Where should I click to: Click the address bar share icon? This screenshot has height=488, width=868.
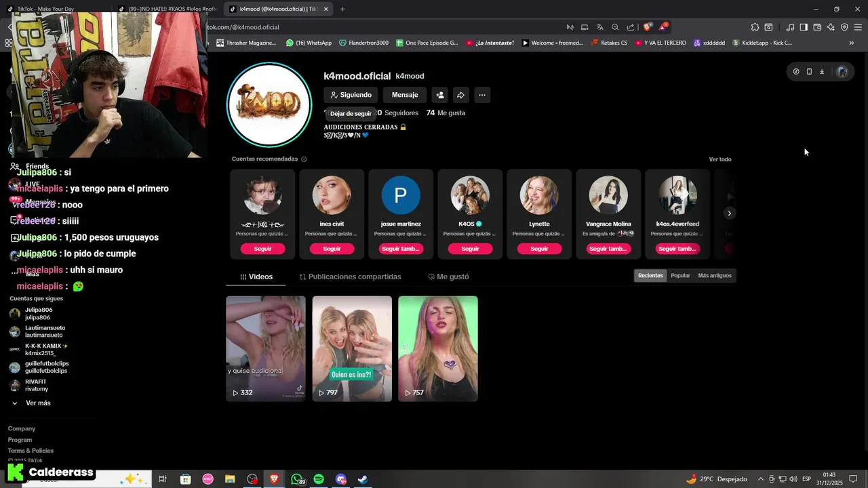click(x=631, y=27)
